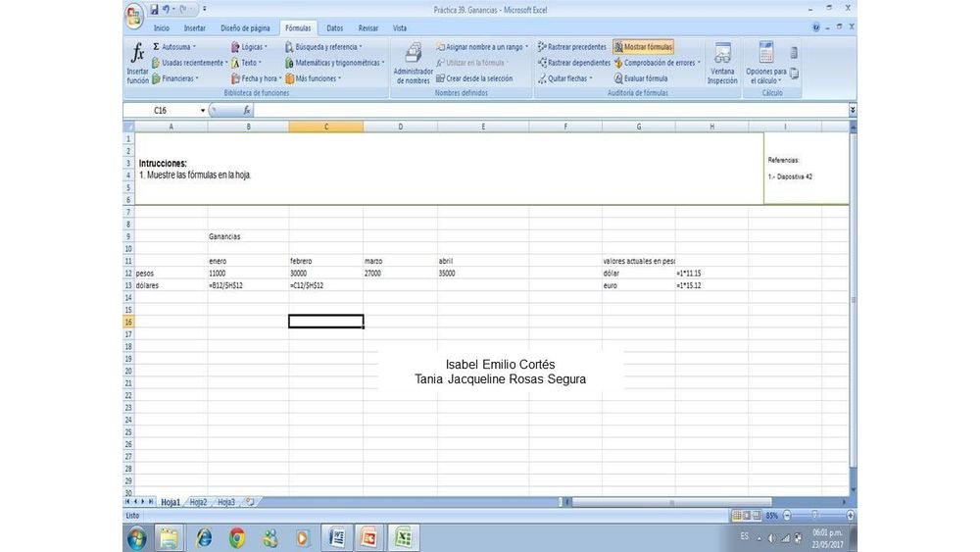The image size is (980, 552).
Task: Switch to Normal view in status bar
Action: (737, 516)
